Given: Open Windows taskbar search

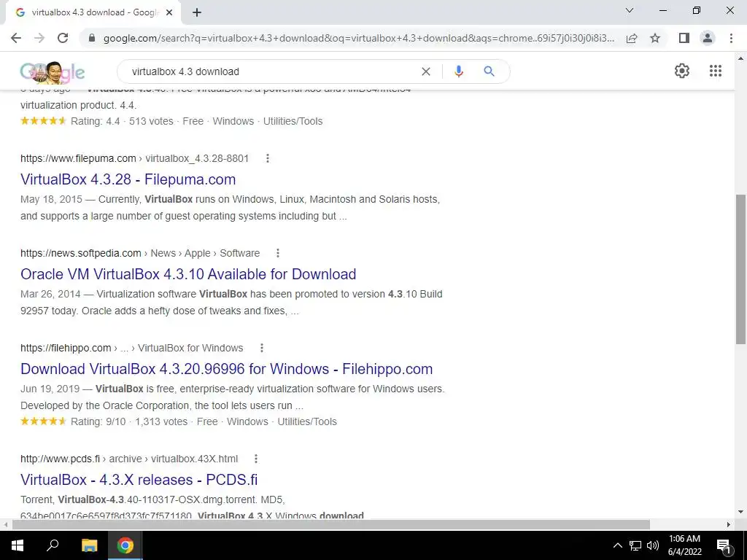Looking at the screenshot, I should tap(53, 545).
